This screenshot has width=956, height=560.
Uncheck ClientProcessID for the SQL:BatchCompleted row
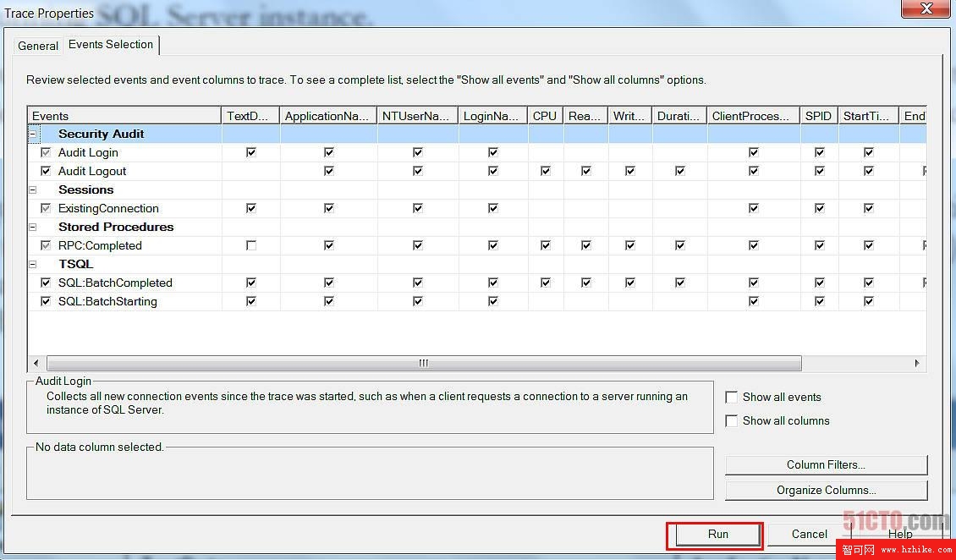point(754,283)
